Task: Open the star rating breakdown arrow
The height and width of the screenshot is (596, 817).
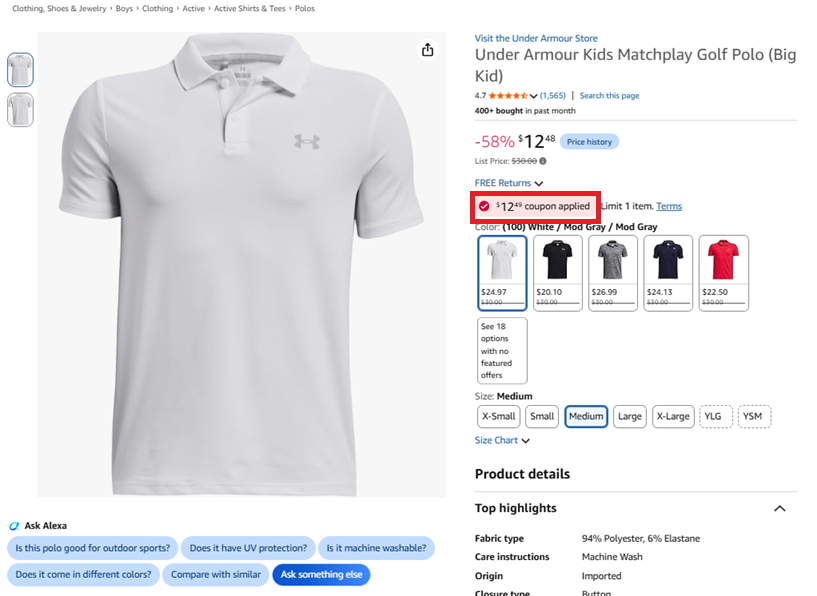Action: coord(533,96)
